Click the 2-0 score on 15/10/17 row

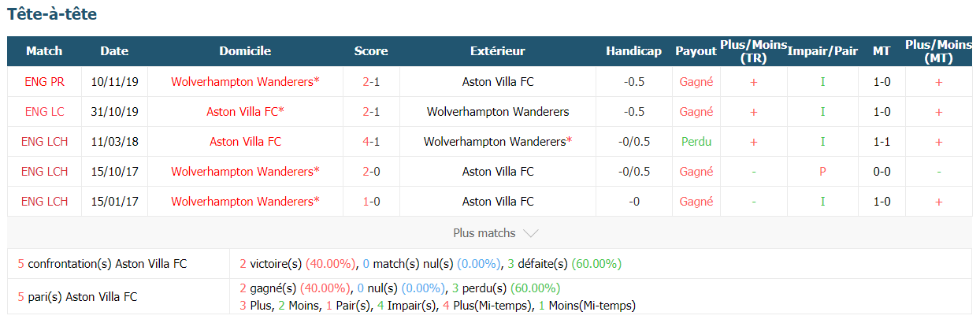click(x=371, y=172)
